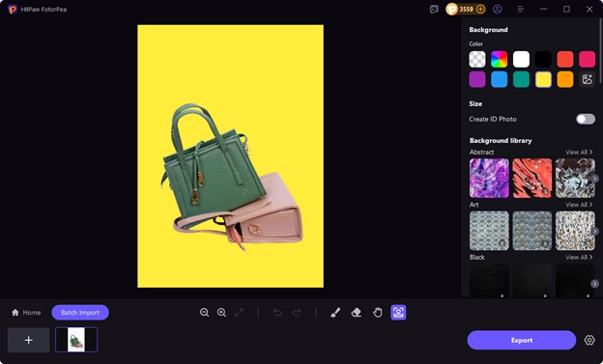Add a new image with plus tile
Viewport: 603px width, 364px height.
[28, 340]
